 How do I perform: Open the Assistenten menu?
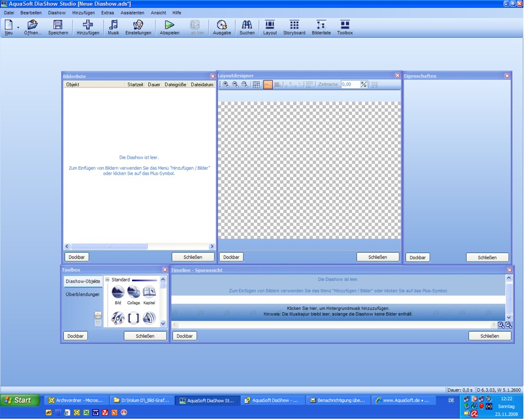pos(132,13)
